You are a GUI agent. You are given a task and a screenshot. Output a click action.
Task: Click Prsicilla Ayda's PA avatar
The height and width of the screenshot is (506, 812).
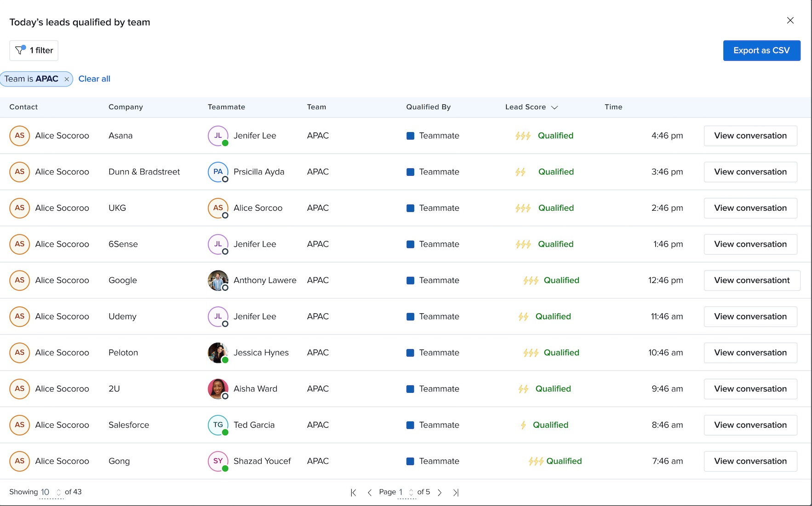(x=218, y=172)
